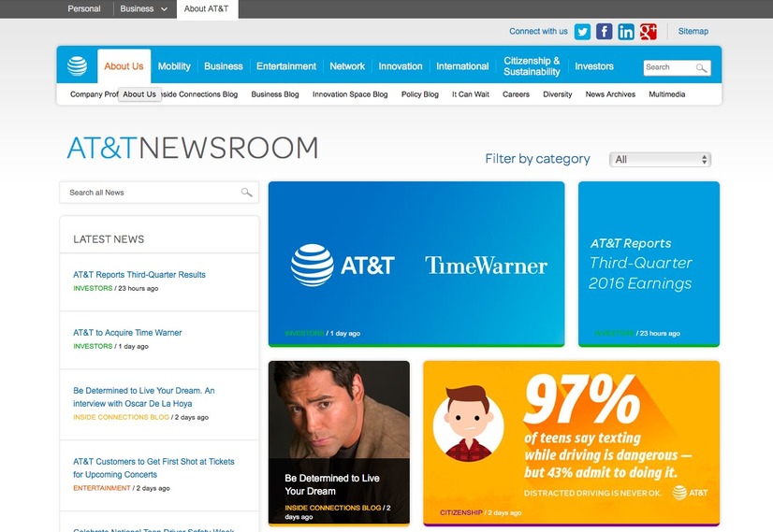Open the Business item in blue navigation bar

click(224, 66)
